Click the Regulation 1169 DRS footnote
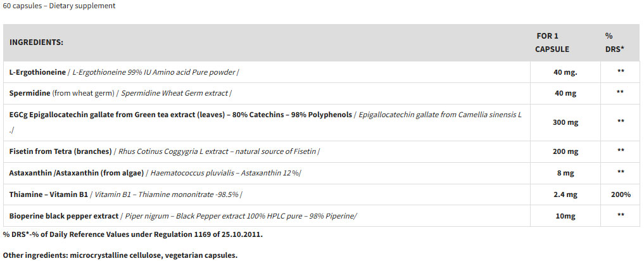Image resolution: width=644 pixels, height=261 pixels. 132,234
